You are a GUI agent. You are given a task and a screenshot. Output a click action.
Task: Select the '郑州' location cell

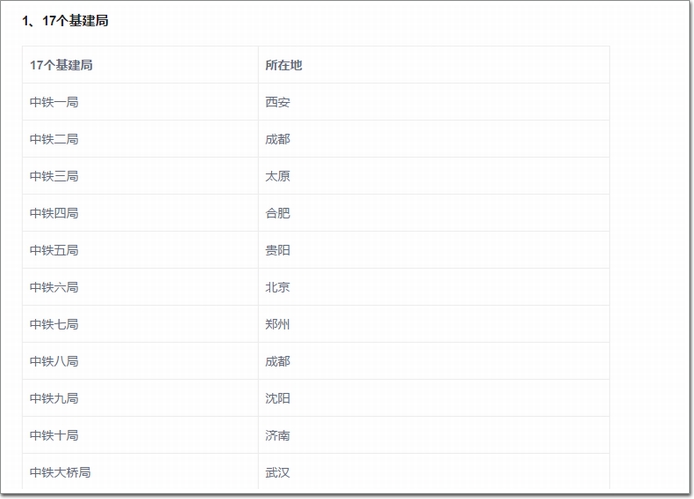point(434,324)
